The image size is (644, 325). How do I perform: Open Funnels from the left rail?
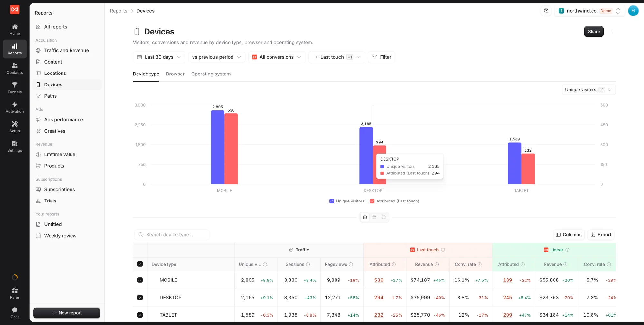click(14, 88)
